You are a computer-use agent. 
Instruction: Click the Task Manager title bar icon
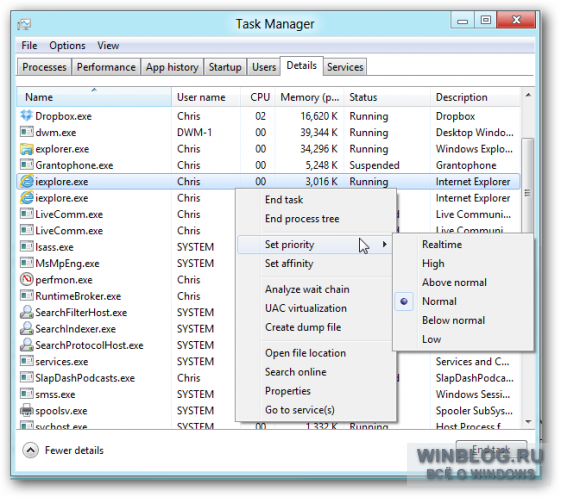(x=24, y=24)
